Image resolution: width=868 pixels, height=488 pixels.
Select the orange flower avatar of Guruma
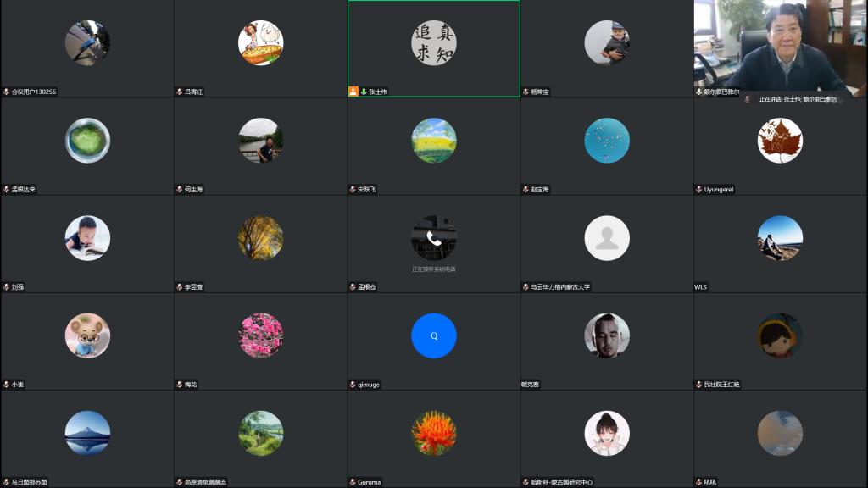click(434, 433)
